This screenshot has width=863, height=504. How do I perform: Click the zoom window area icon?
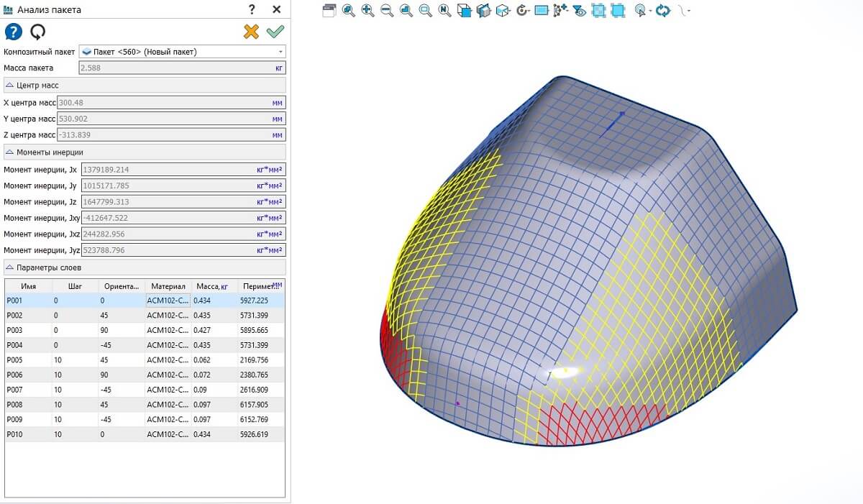[425, 10]
